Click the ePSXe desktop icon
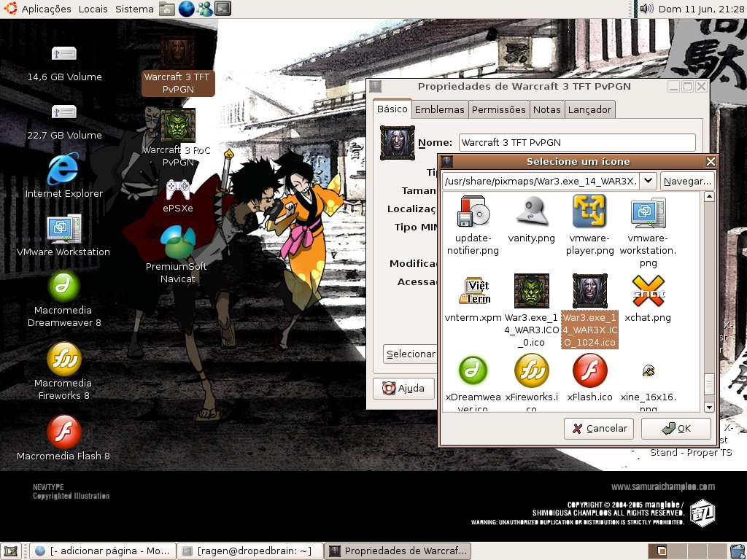 point(178,190)
